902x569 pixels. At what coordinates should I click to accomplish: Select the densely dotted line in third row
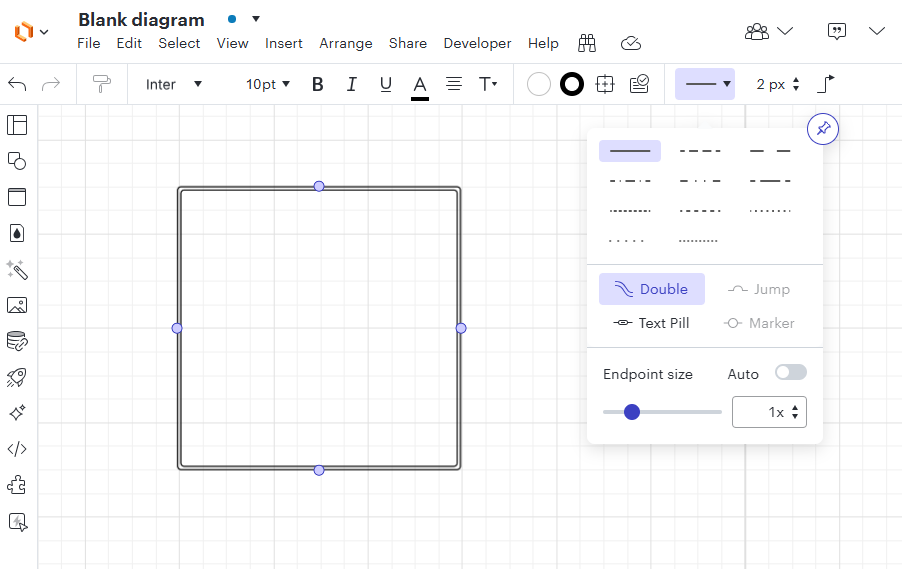630,211
